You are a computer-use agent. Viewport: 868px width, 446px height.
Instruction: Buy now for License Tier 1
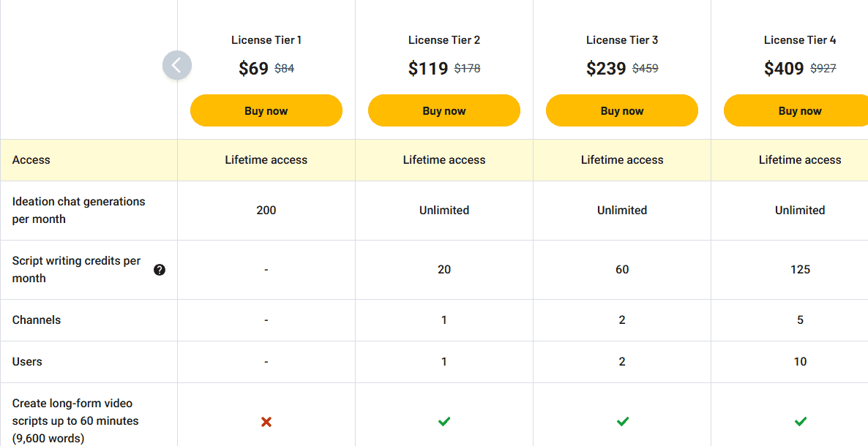tap(266, 110)
